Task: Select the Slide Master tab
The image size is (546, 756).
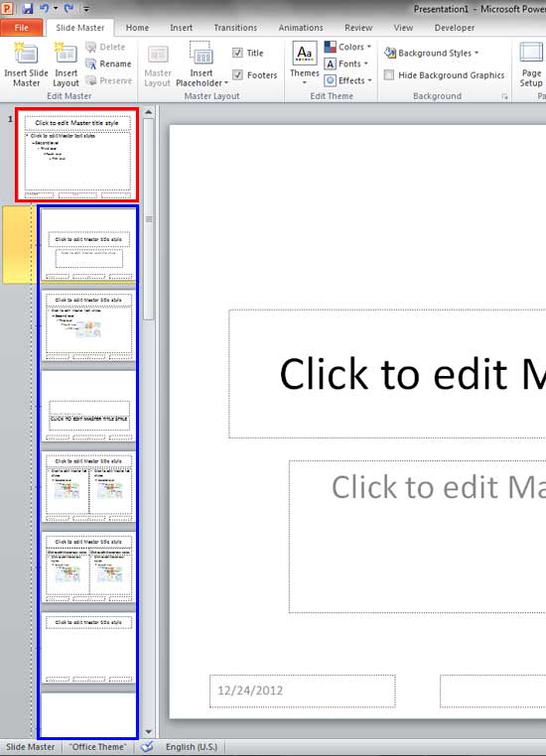Action: tap(80, 28)
